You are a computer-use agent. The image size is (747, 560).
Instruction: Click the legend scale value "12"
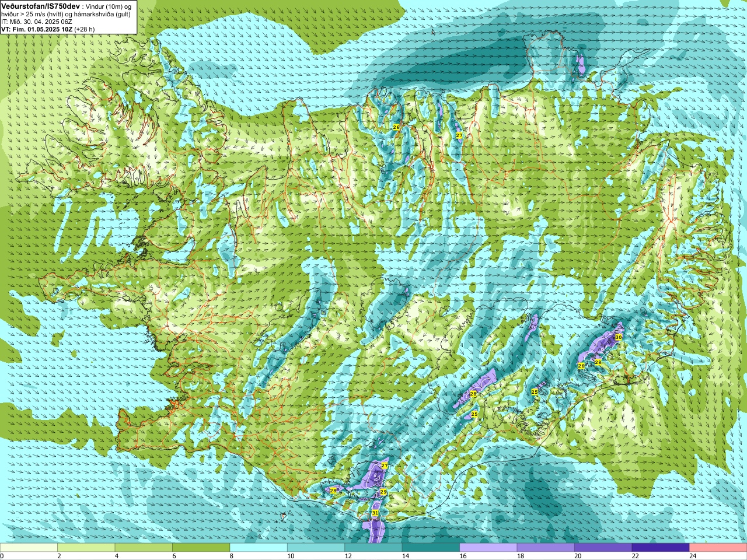348,556
